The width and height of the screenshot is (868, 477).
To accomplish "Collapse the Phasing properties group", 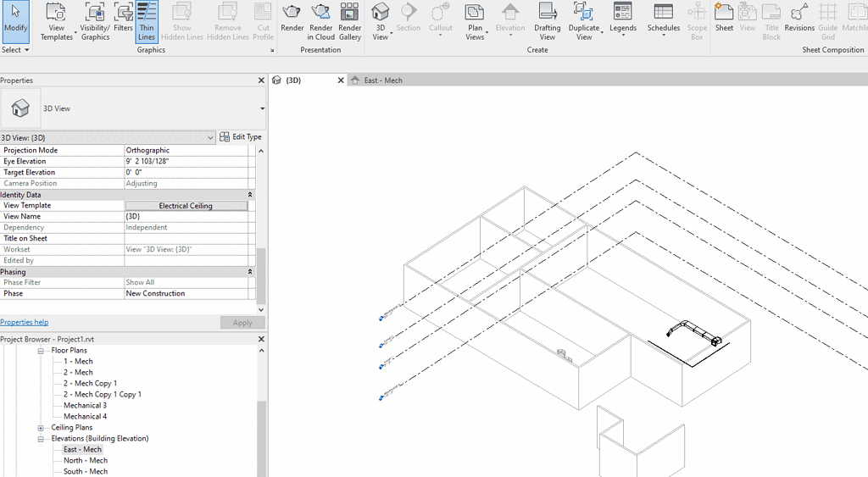I will [250, 272].
